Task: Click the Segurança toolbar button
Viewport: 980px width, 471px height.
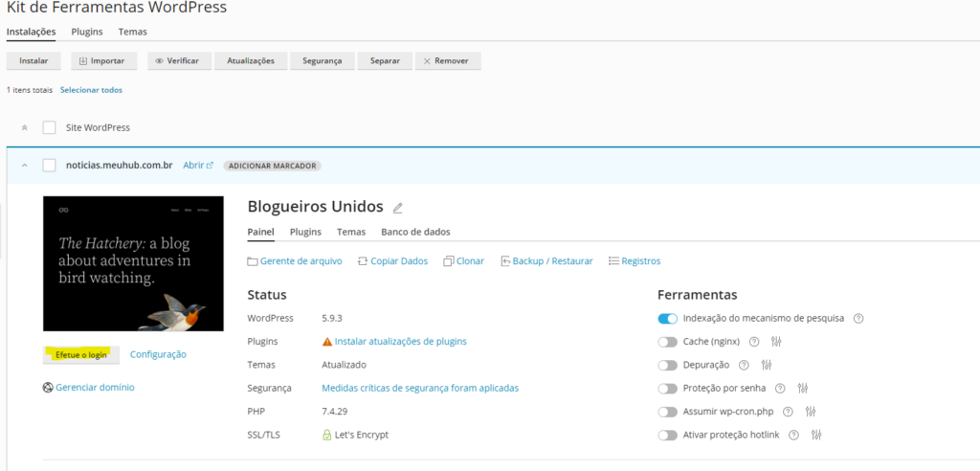Action: (323, 60)
